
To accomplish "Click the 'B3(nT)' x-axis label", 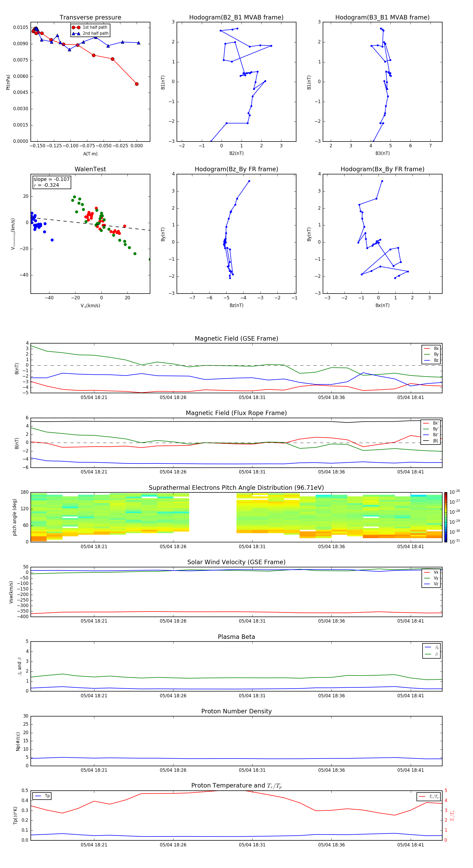I will pyautogui.click(x=382, y=153).
